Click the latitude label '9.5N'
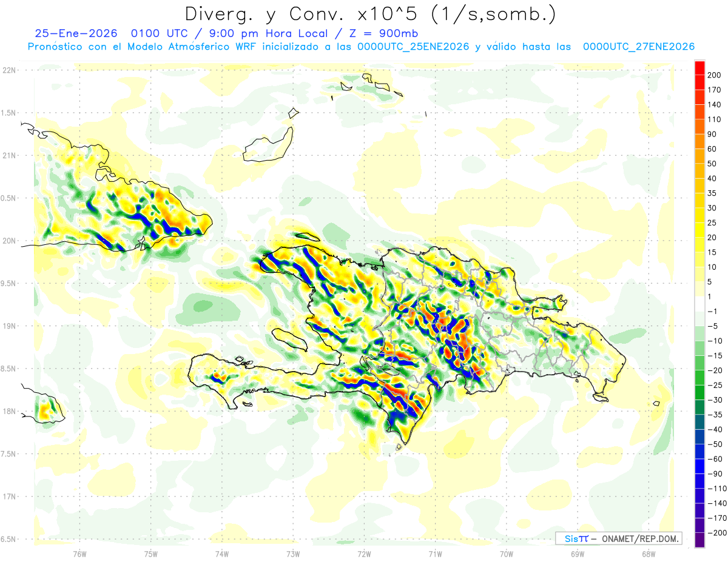The width and height of the screenshot is (728, 562). tap(8, 283)
